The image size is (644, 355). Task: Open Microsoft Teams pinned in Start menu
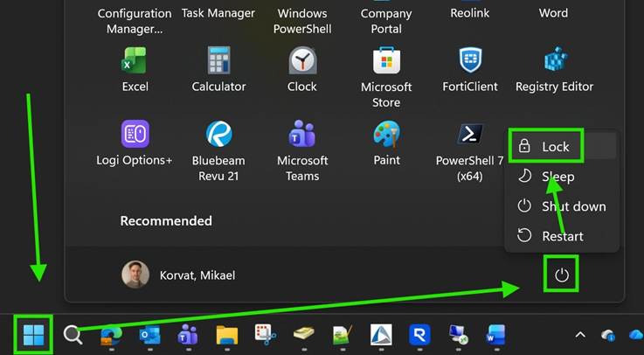point(302,150)
